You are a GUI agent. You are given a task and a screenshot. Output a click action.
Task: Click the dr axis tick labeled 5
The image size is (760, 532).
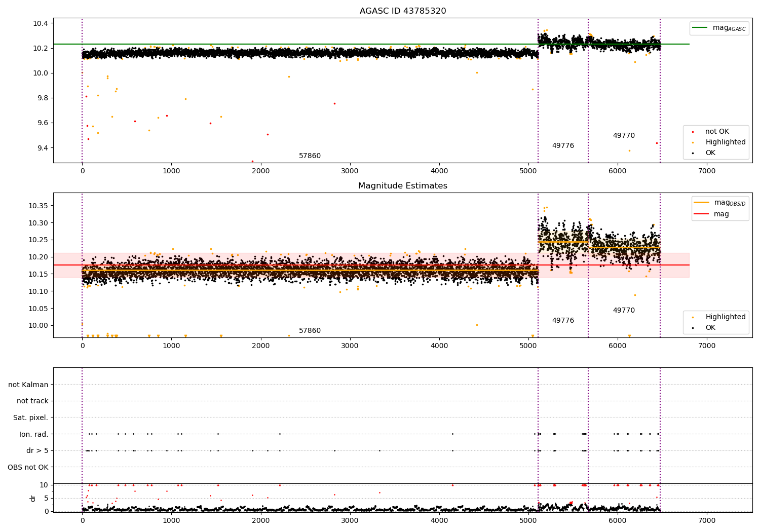click(46, 499)
